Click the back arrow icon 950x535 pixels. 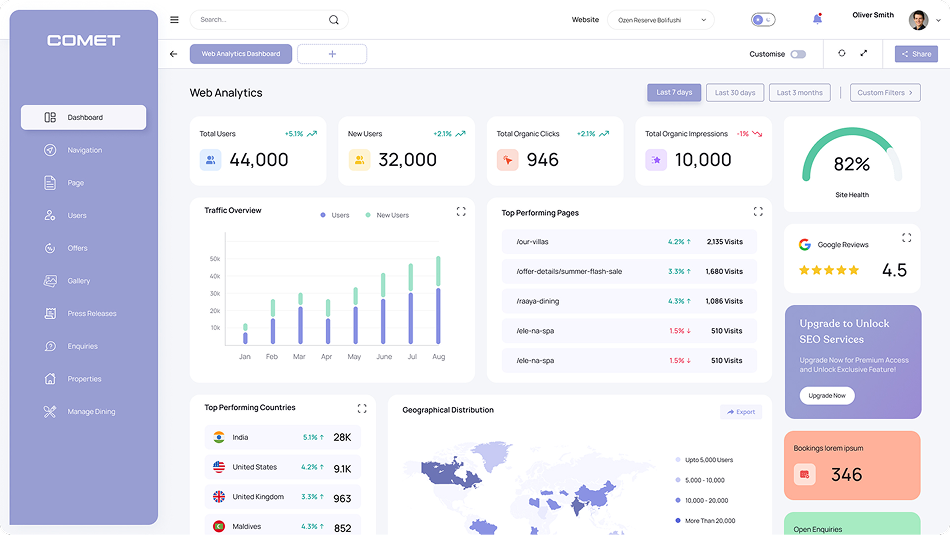(174, 54)
